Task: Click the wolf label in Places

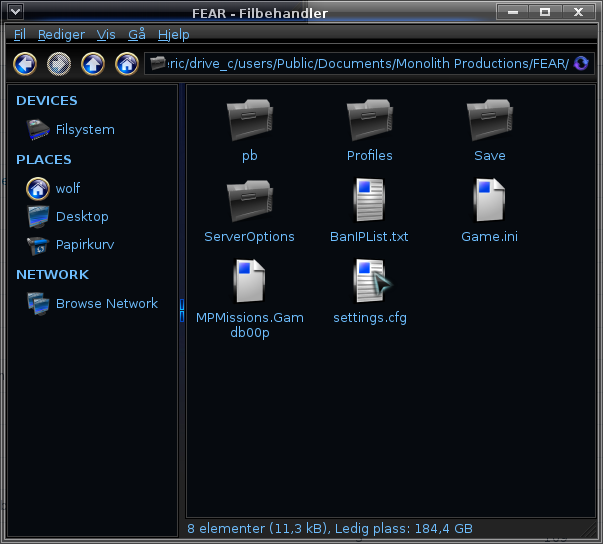Action: [68, 189]
